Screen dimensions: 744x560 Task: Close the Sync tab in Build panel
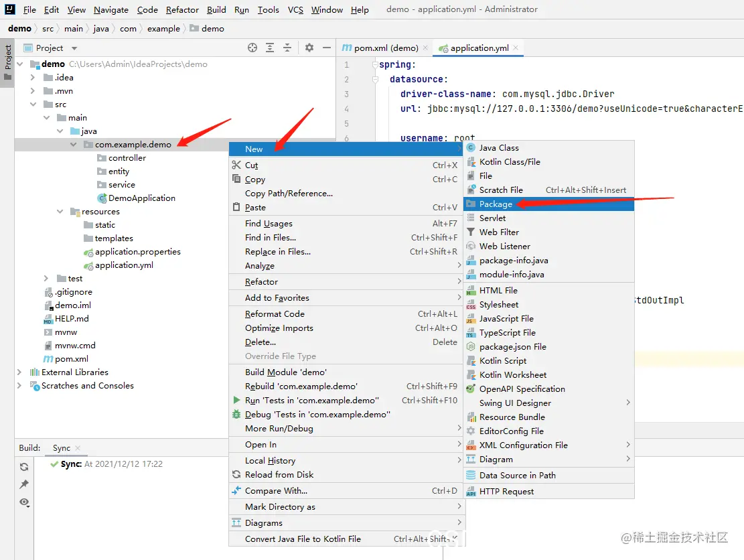click(x=78, y=447)
